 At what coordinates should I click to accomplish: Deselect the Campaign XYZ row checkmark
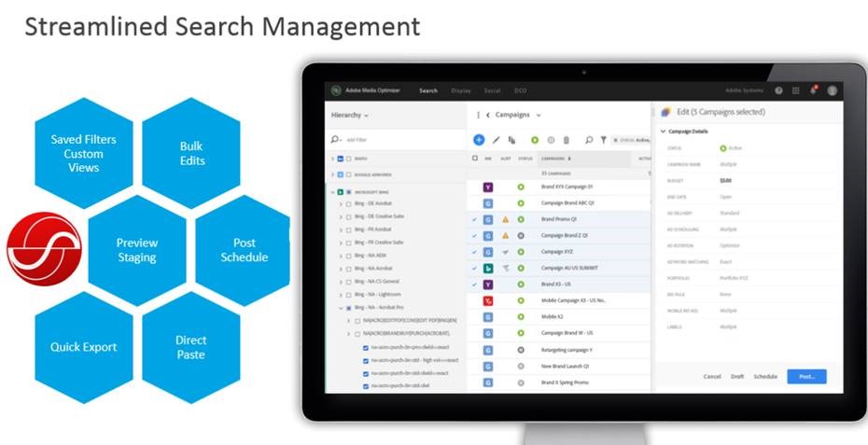(x=474, y=252)
